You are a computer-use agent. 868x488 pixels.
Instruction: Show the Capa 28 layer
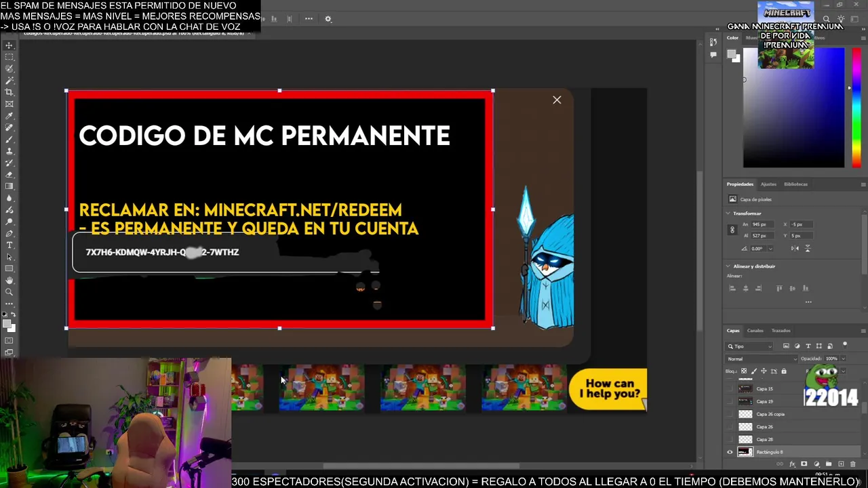(730, 439)
